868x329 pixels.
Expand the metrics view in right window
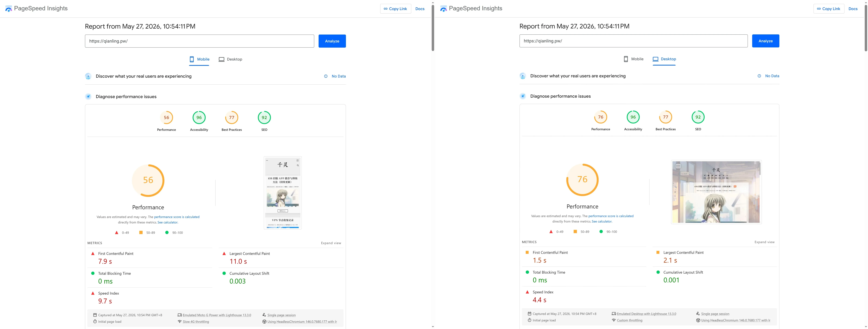[765, 242]
